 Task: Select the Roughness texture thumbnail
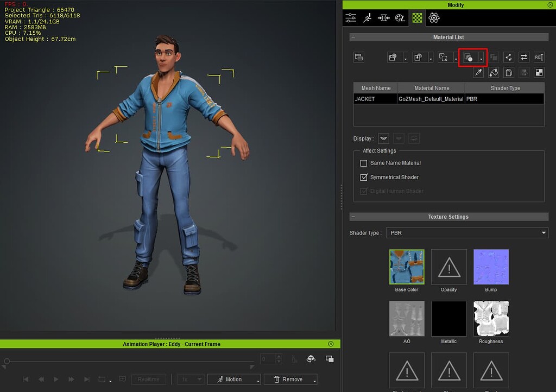click(491, 319)
